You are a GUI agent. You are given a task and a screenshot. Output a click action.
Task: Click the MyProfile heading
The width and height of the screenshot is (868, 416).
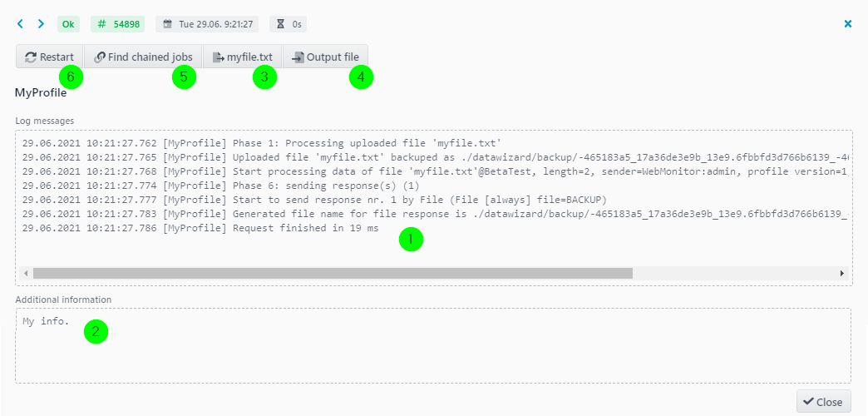point(41,93)
